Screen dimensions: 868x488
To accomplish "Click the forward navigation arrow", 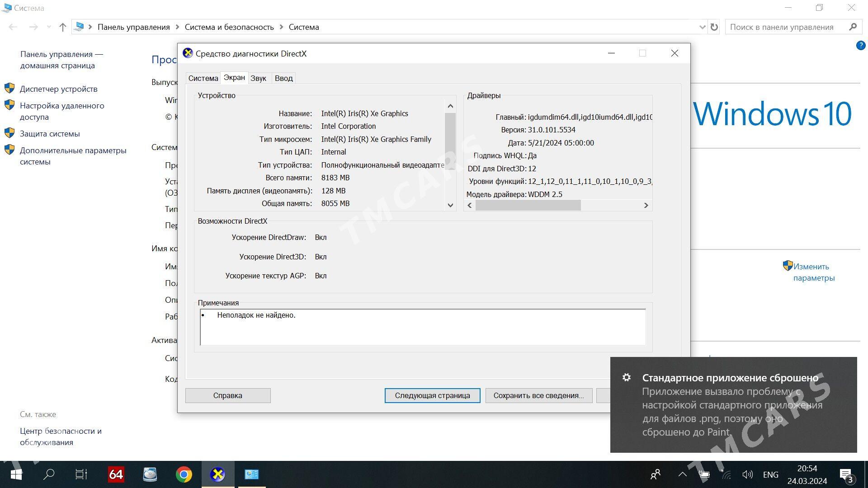I will click(33, 27).
